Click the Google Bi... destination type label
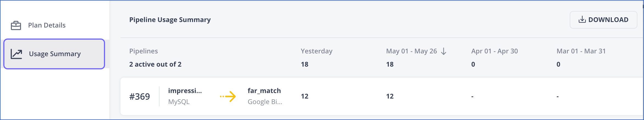Viewport: 644px width, 120px height. coord(265,102)
